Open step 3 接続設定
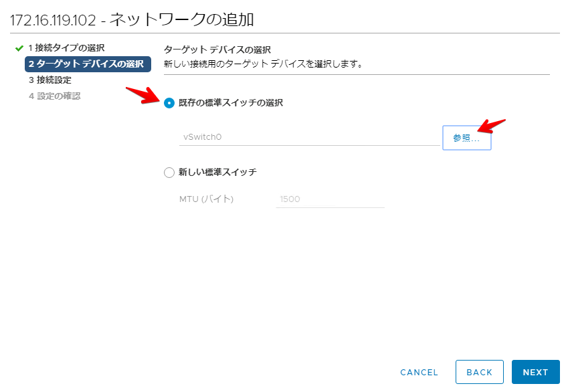 click(50, 80)
